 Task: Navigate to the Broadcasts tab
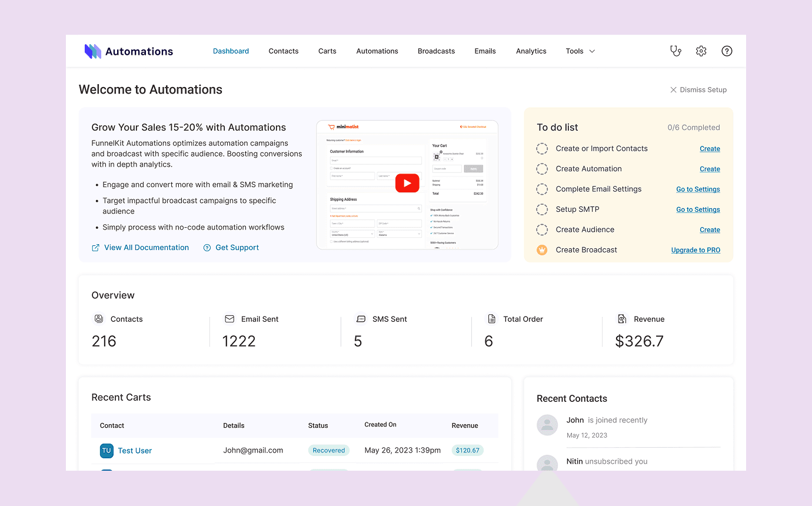point(436,51)
